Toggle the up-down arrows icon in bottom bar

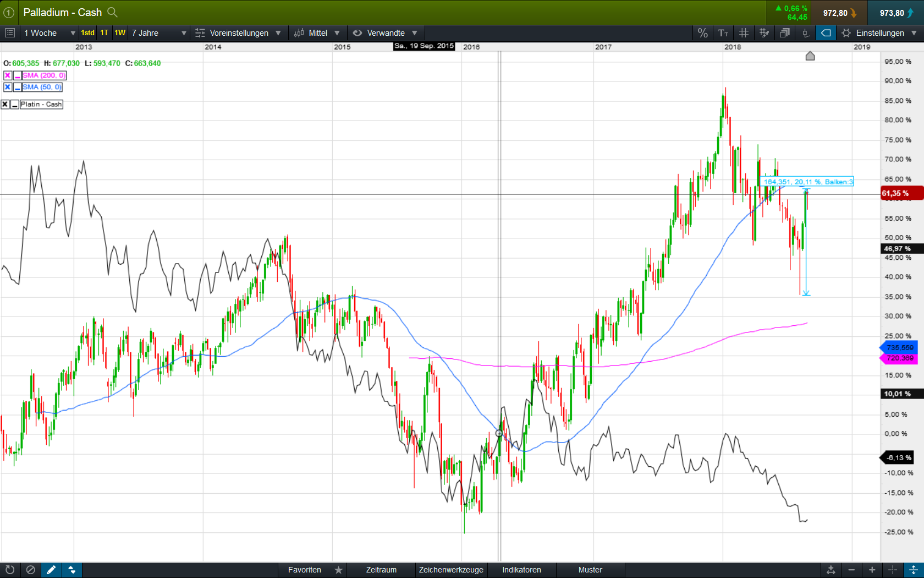[72, 570]
